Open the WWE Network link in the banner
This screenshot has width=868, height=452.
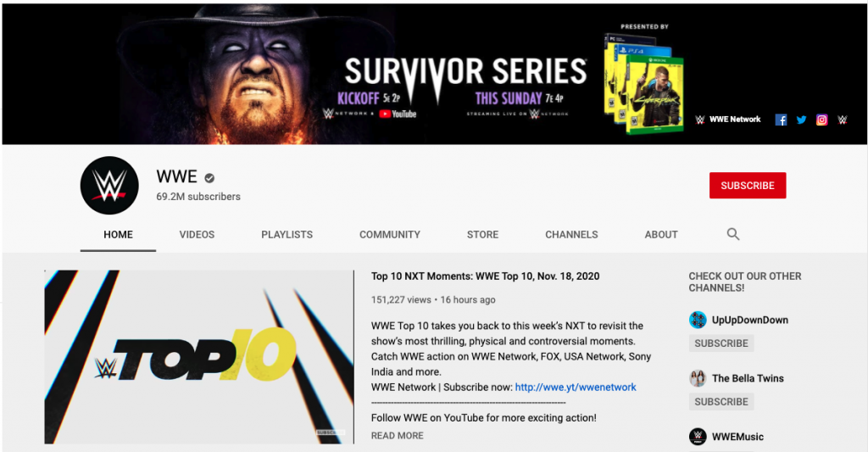click(x=728, y=119)
